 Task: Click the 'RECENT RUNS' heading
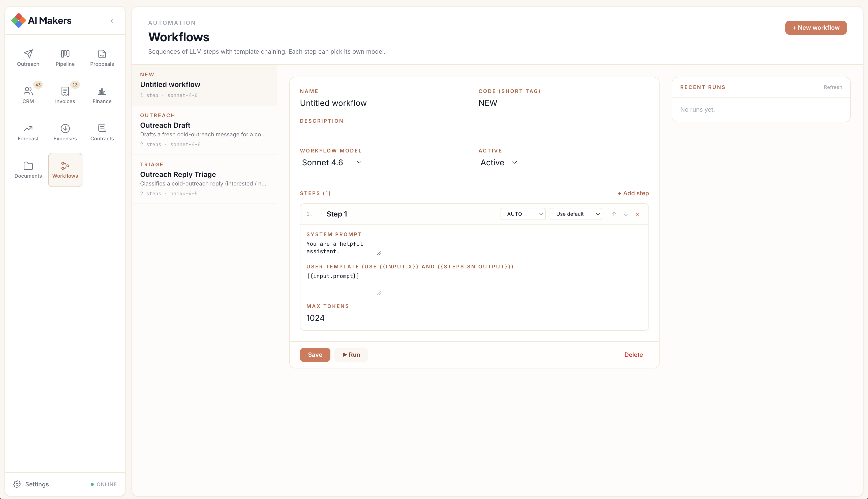pos(703,87)
